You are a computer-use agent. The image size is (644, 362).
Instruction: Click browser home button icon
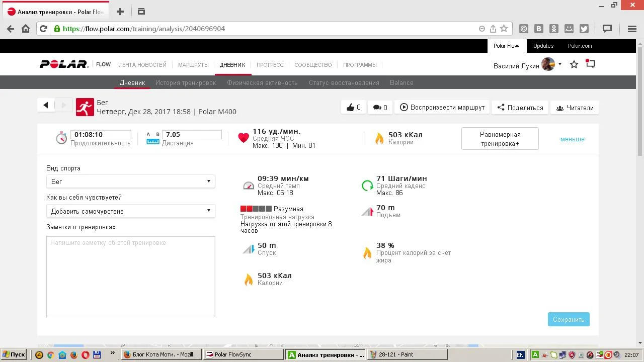coord(26,29)
